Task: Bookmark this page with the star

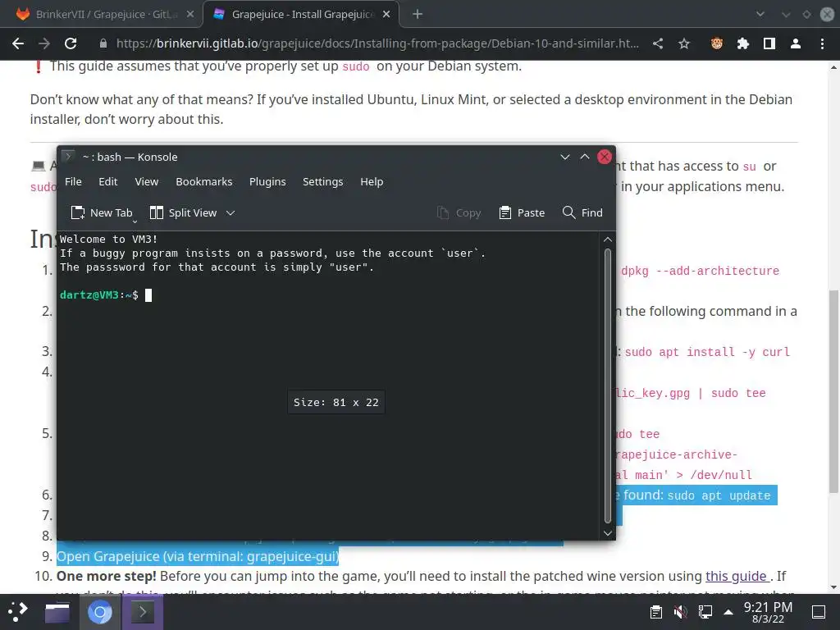Action: pyautogui.click(x=684, y=43)
